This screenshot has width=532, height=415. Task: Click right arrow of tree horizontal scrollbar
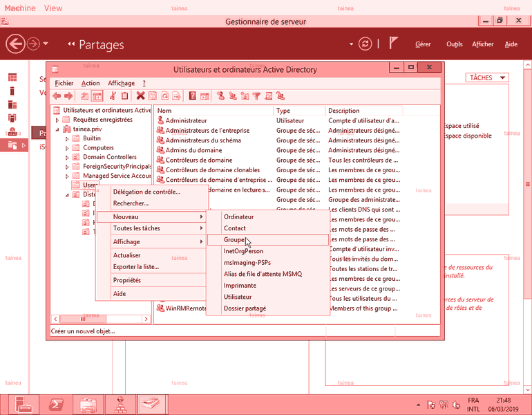(146, 320)
